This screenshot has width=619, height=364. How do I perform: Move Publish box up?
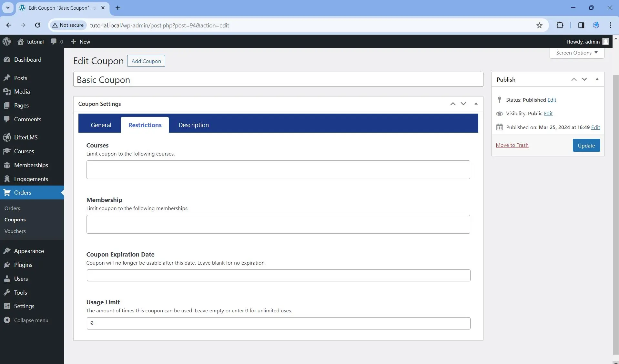574,79
